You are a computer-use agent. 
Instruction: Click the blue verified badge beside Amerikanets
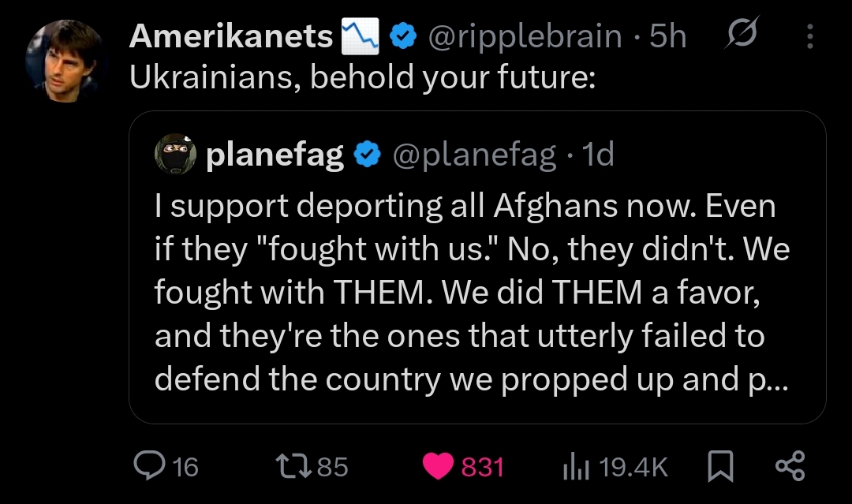(405, 36)
